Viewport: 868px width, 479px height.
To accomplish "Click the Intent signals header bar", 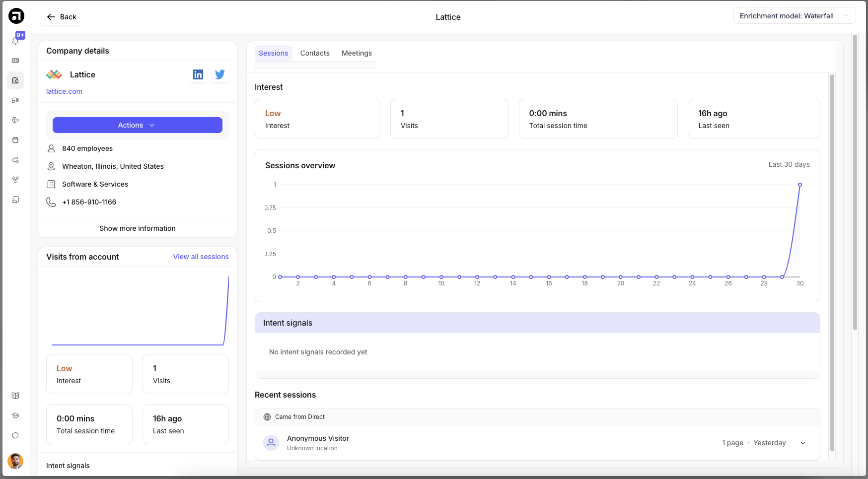I will [537, 323].
